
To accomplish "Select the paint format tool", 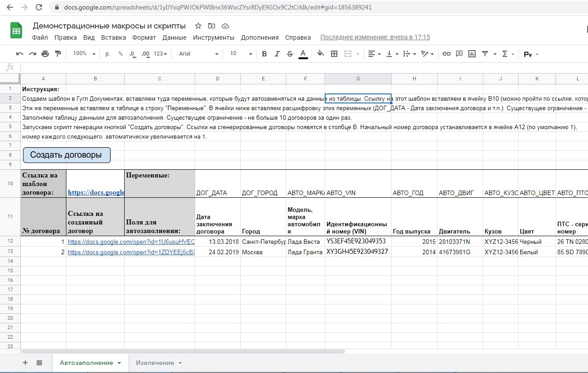I will (x=58, y=54).
